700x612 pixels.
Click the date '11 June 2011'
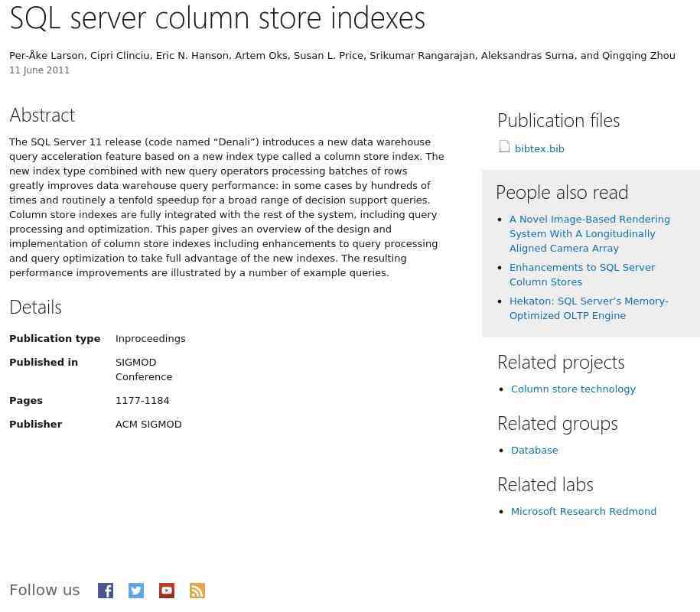[39, 70]
